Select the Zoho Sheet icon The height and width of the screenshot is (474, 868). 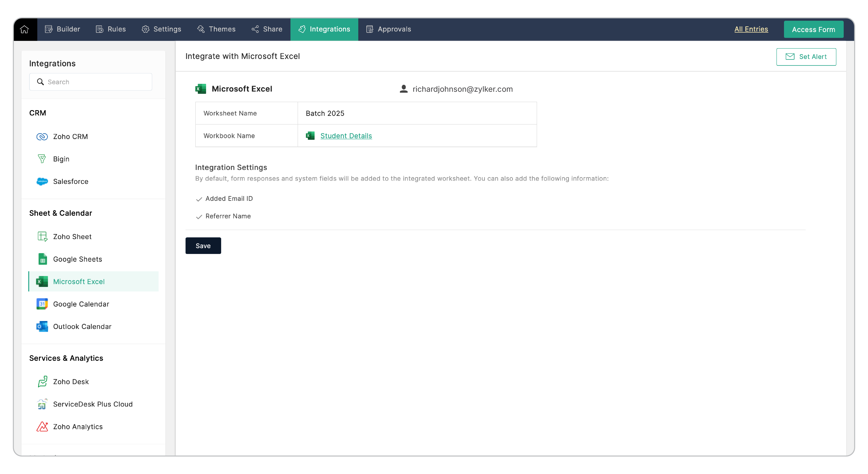click(x=42, y=236)
